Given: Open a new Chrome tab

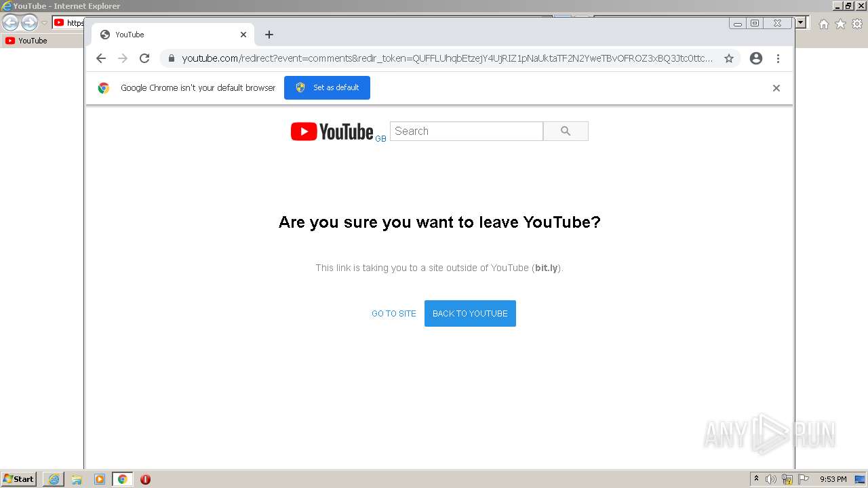Looking at the screenshot, I should coord(269,35).
